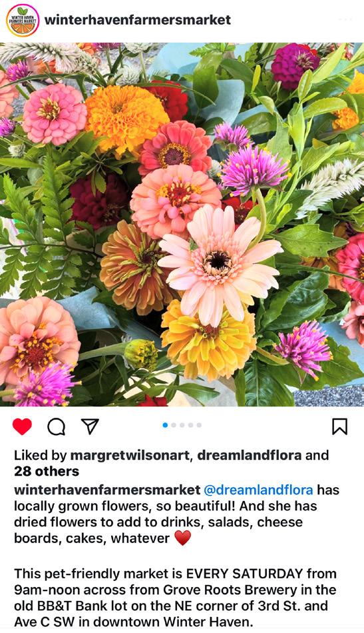Open comments with the speech bubble icon

(x=57, y=426)
